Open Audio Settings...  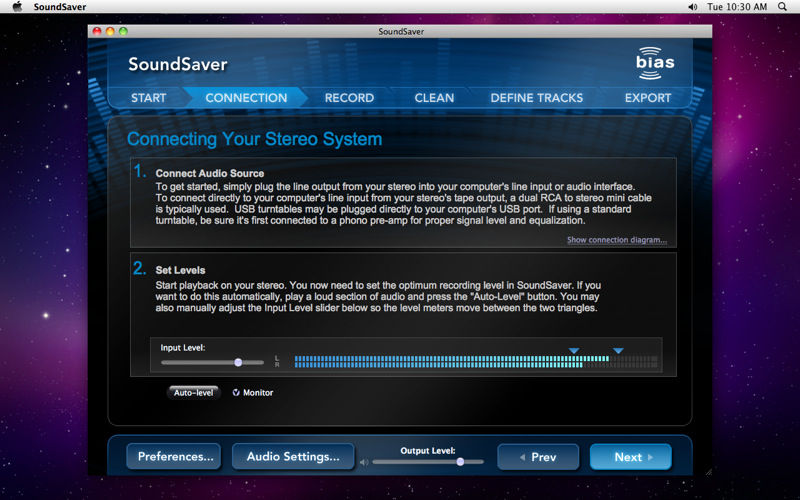293,456
